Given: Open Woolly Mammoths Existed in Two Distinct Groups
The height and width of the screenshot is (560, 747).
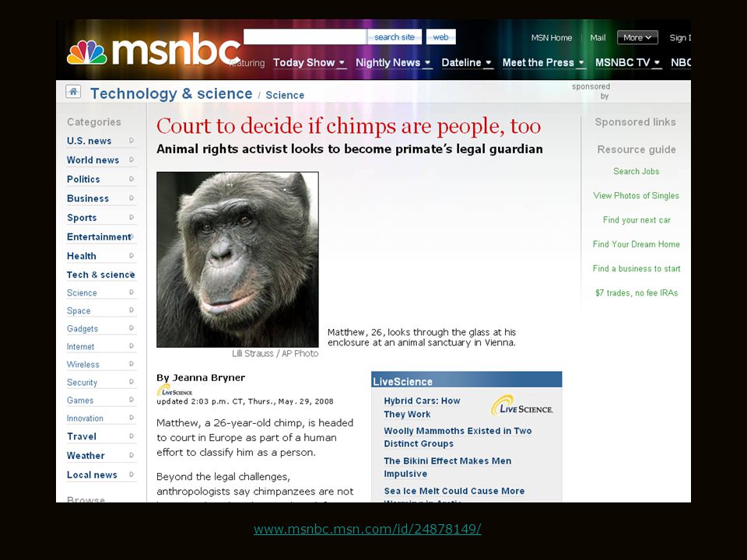Looking at the screenshot, I should 458,437.
